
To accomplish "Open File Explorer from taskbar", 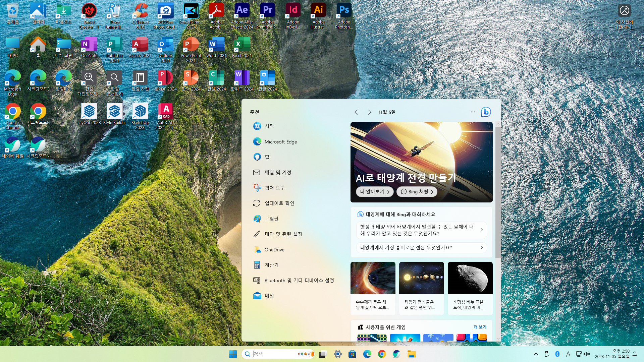I will (411, 354).
